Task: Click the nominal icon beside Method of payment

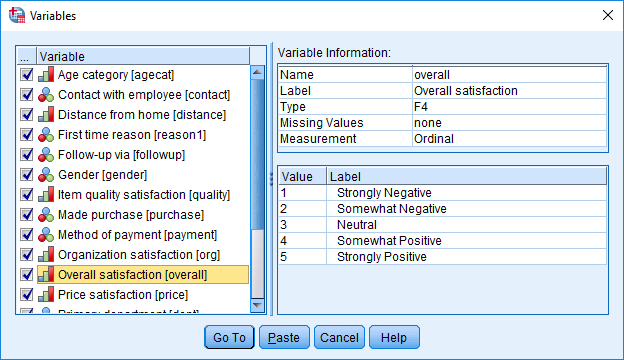Action: pyautogui.click(x=46, y=235)
